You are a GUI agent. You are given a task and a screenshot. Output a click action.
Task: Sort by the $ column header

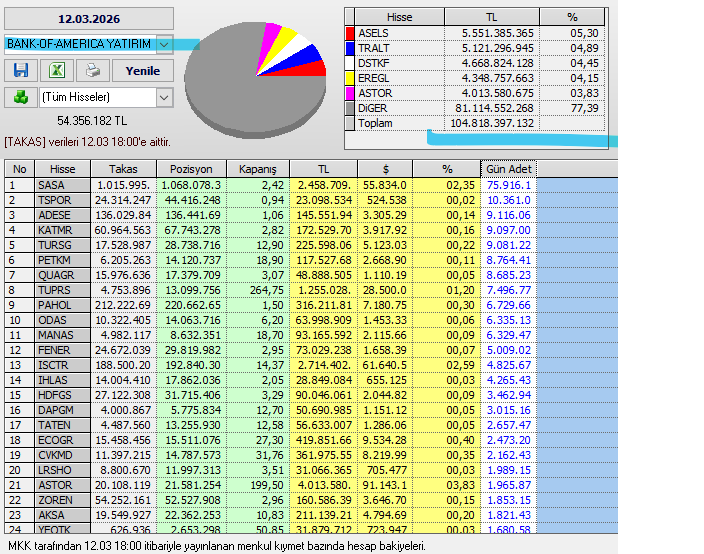point(385,169)
